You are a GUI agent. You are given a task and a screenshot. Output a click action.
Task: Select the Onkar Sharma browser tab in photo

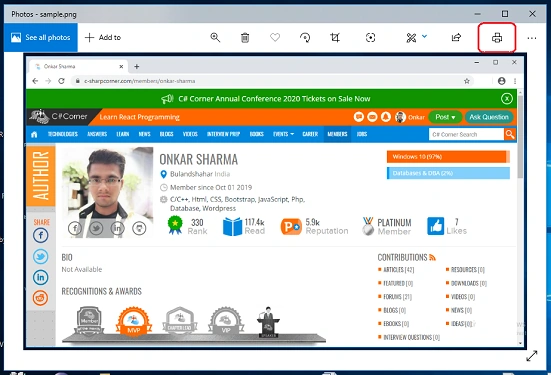(x=79, y=66)
